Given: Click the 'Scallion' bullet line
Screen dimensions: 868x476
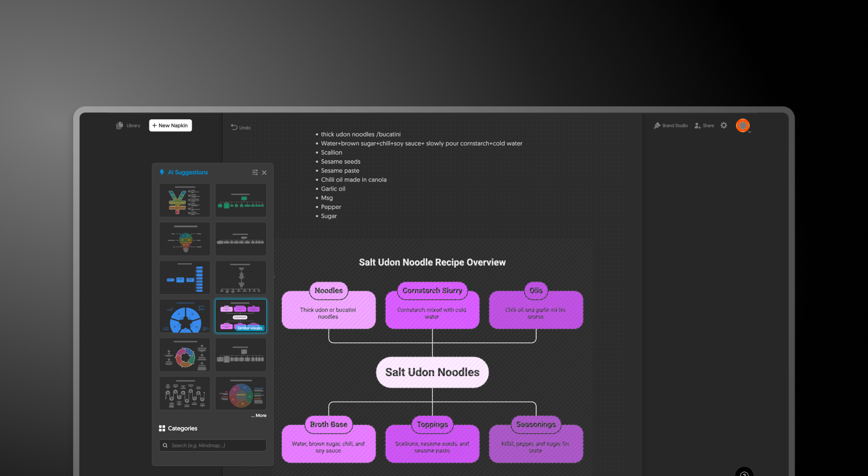Looking at the screenshot, I should click(331, 153).
